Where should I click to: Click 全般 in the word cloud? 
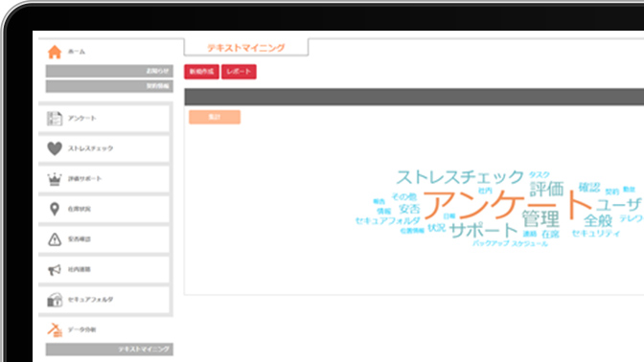coord(598,221)
